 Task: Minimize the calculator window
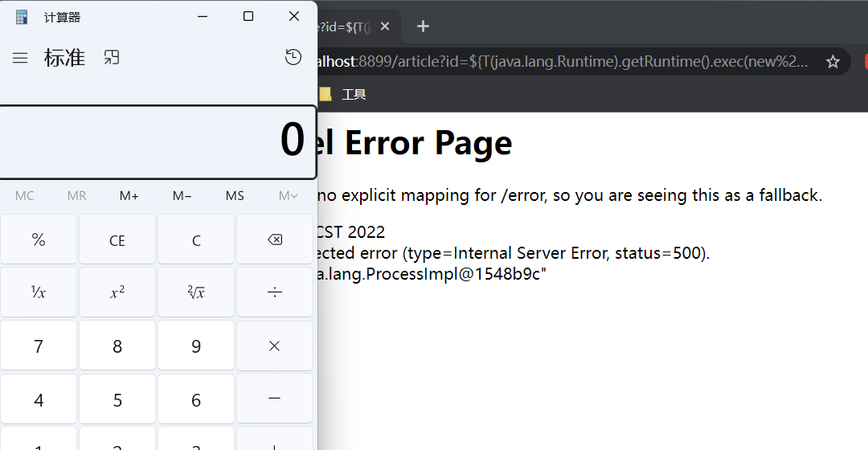pyautogui.click(x=203, y=17)
